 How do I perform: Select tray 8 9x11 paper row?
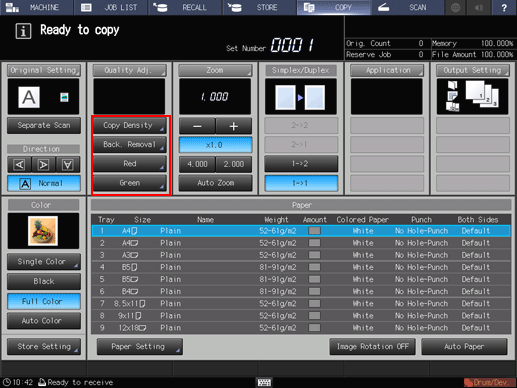tap(301, 316)
